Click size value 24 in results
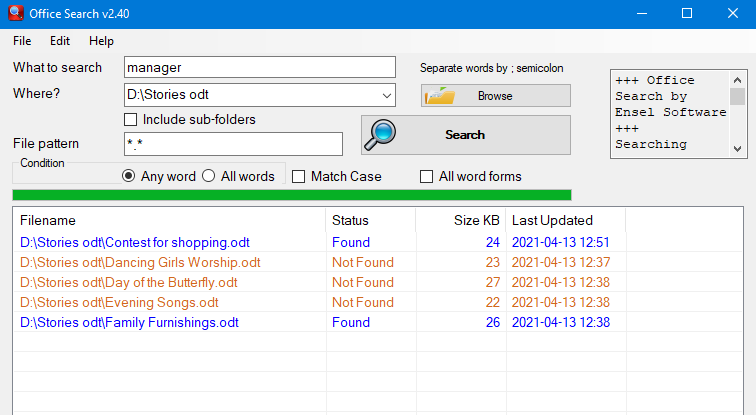 click(492, 242)
